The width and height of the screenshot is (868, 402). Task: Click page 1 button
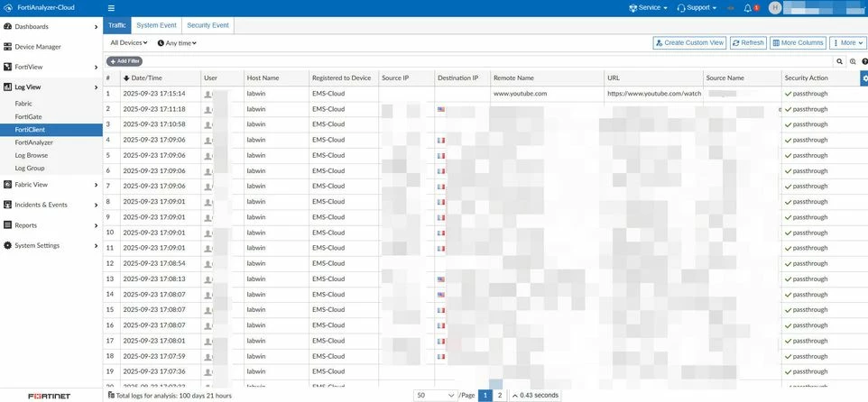(x=485, y=396)
